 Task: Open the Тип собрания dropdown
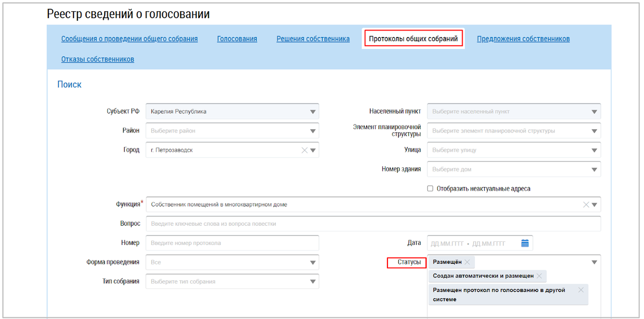point(313,282)
